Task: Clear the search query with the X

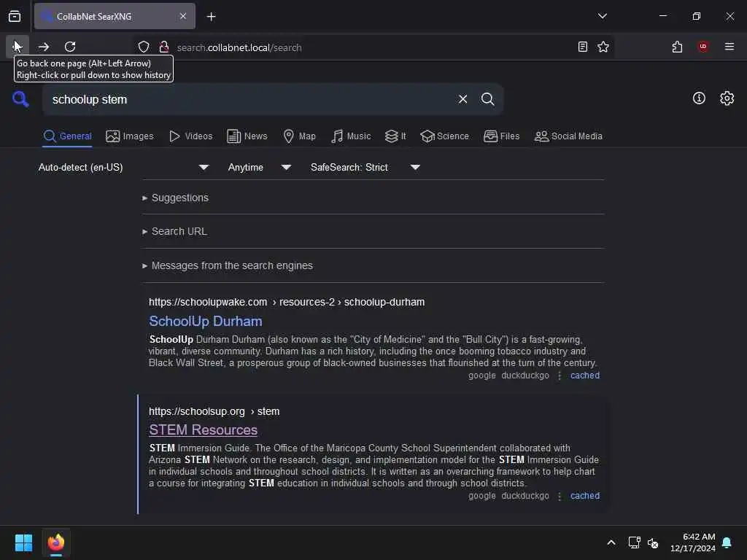Action: point(462,99)
